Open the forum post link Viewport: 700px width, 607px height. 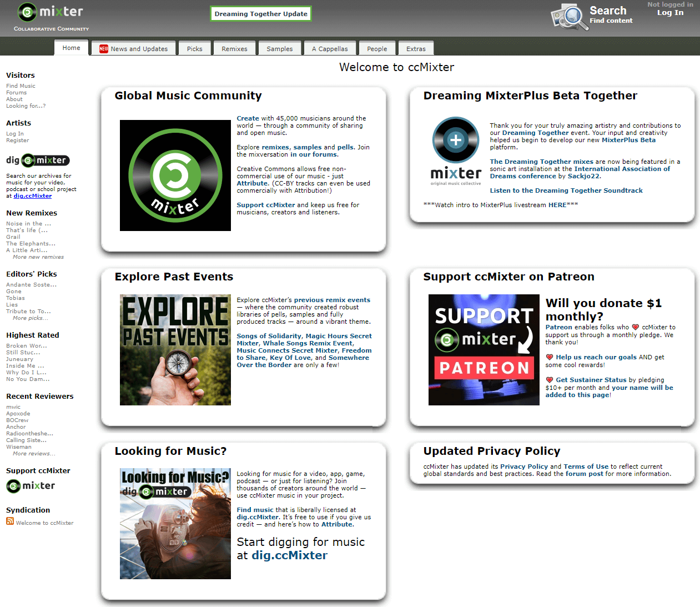tap(584, 474)
